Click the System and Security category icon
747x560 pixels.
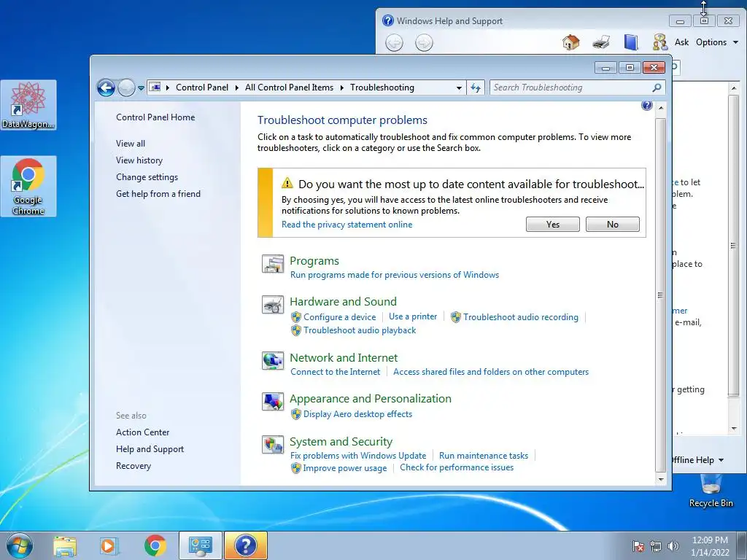[273, 445]
